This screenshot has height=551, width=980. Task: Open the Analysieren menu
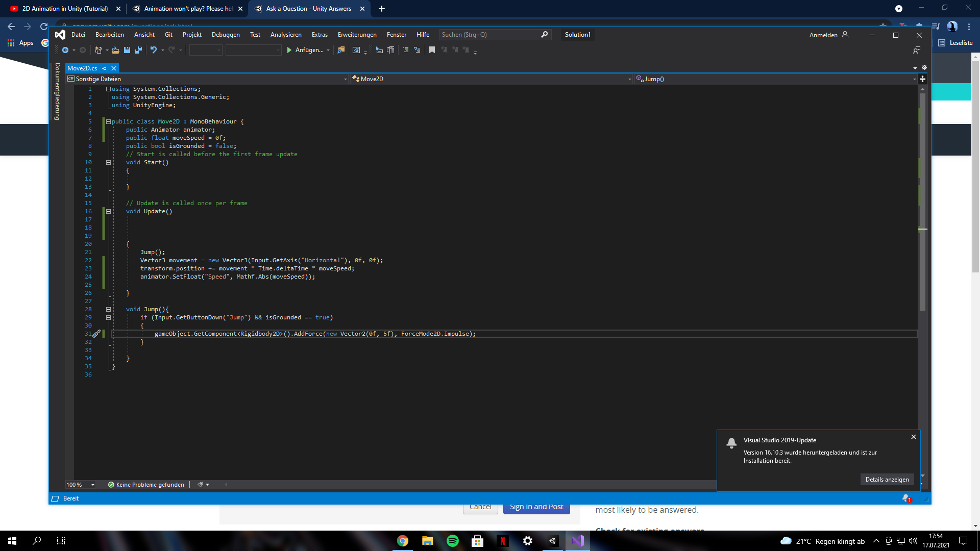click(286, 35)
